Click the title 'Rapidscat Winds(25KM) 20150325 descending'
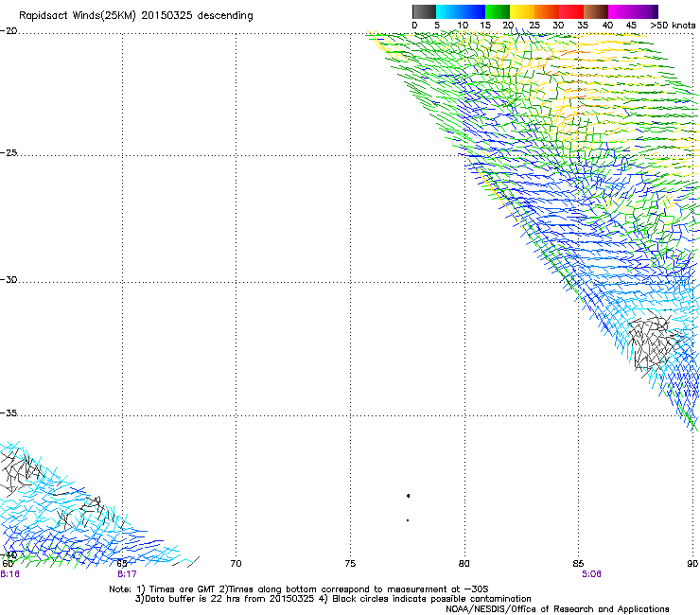The width and height of the screenshot is (700, 615). [x=135, y=16]
